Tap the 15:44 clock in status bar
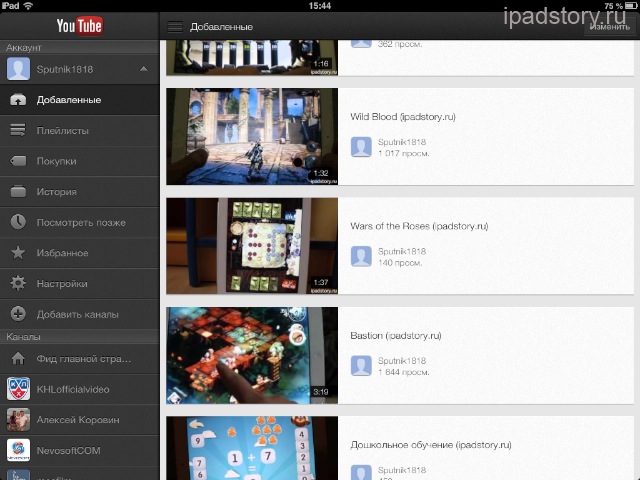Image resolution: width=640 pixels, height=480 pixels. (320, 6)
